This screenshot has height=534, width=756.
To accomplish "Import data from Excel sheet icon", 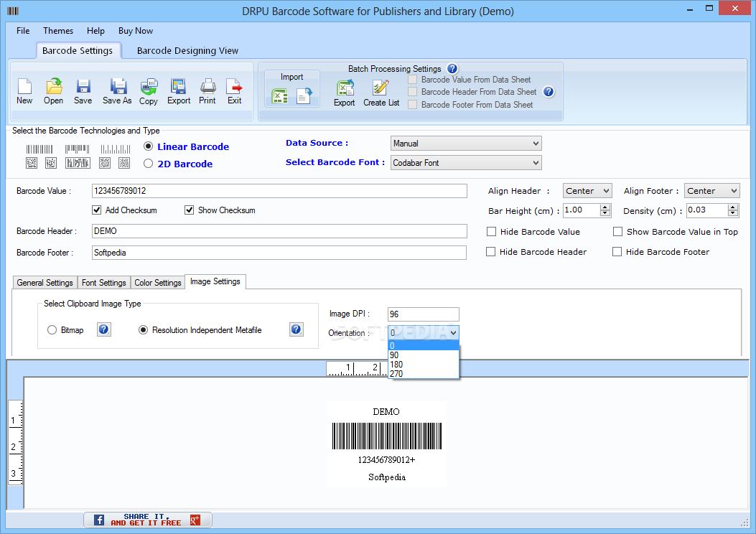I will (x=280, y=96).
